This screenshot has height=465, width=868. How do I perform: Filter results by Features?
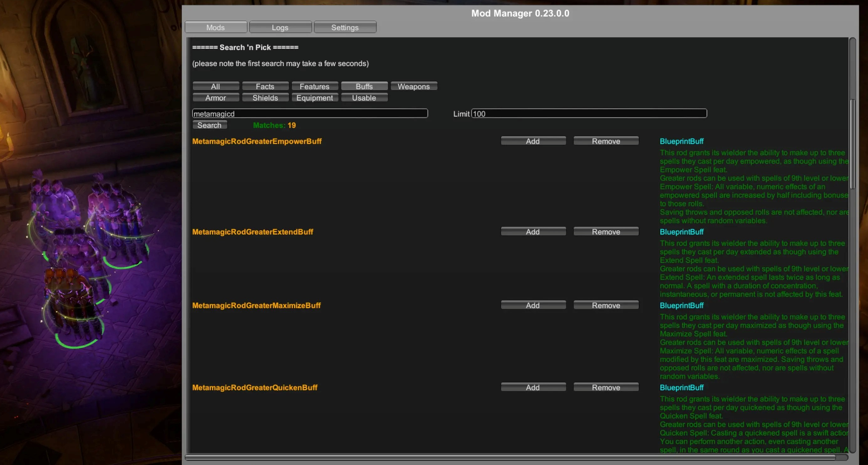[x=315, y=86]
